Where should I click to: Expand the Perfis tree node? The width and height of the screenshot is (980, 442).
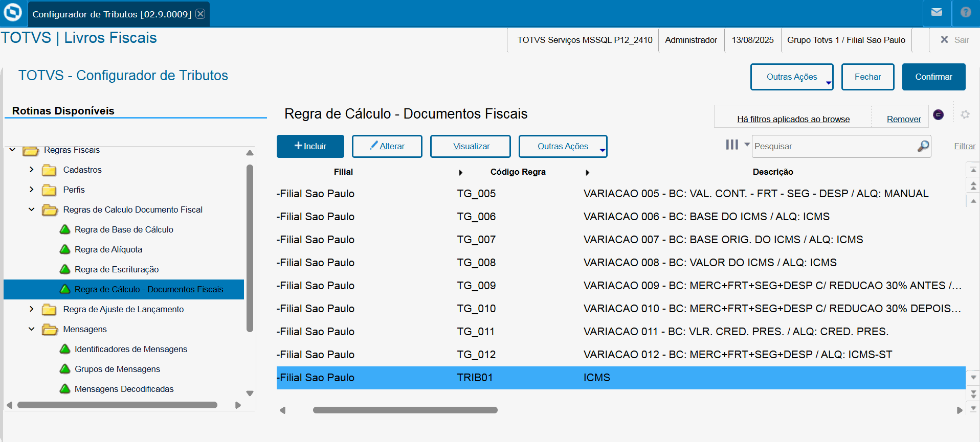pos(32,190)
